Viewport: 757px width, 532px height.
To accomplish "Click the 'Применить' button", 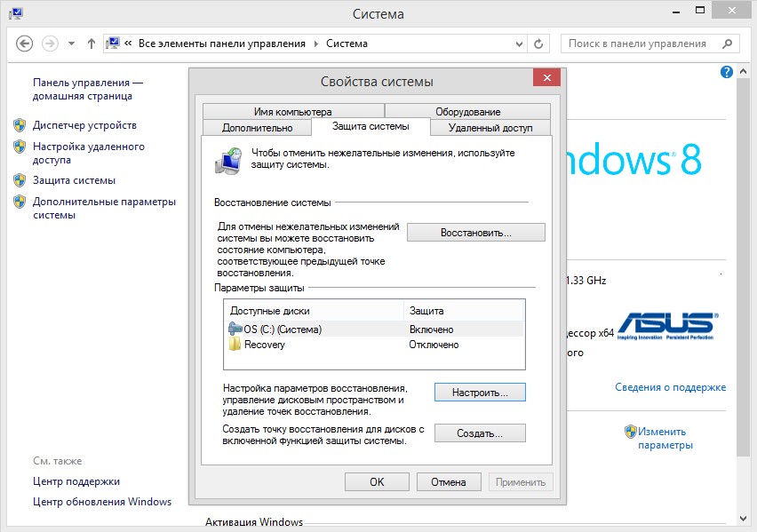I will [521, 481].
